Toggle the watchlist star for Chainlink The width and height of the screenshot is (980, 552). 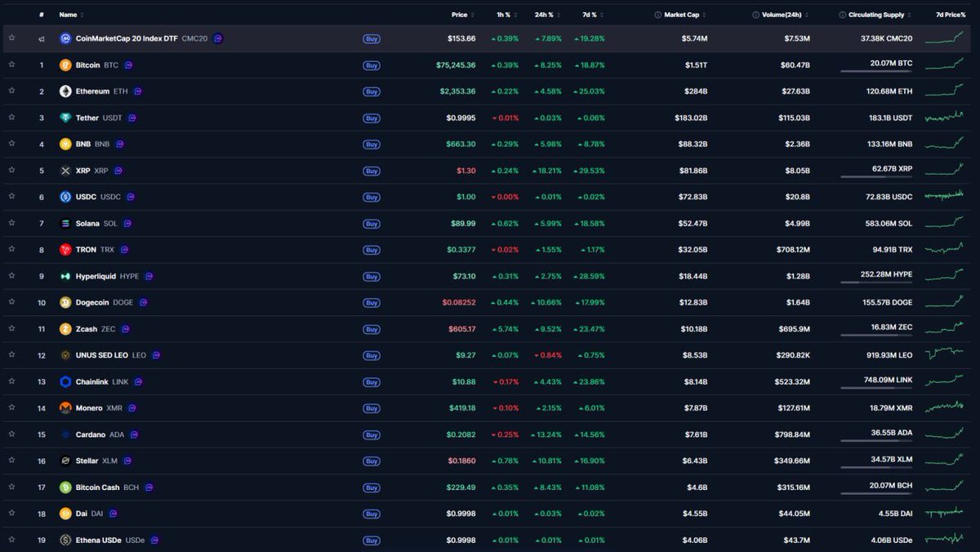[11, 381]
